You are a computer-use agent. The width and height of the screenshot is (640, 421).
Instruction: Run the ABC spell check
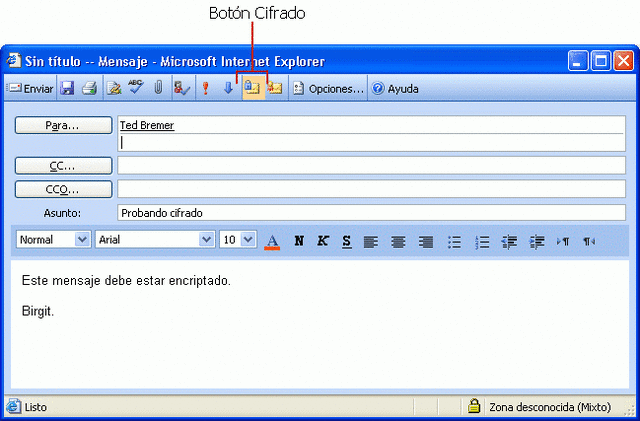coord(136,87)
